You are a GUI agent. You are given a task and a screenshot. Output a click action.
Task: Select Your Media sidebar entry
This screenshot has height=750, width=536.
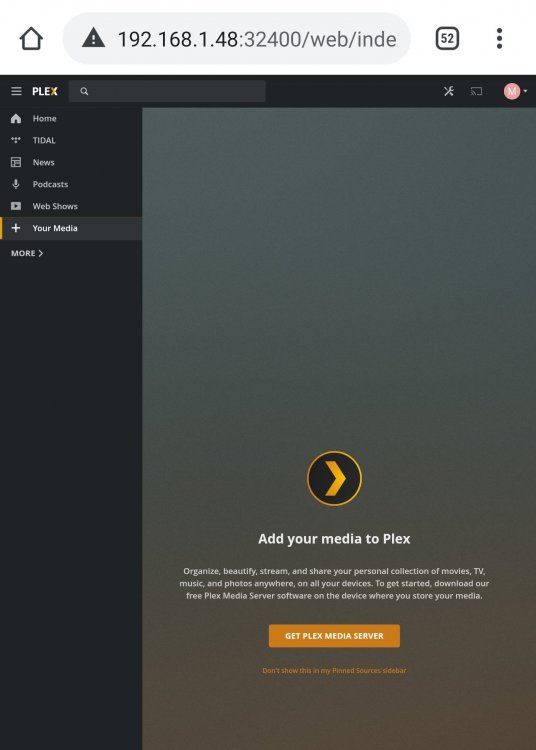(x=71, y=228)
